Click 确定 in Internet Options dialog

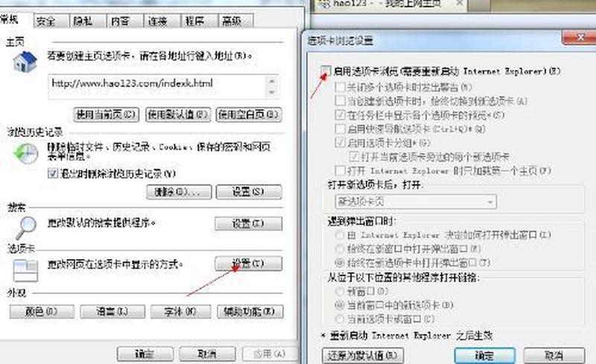click(145, 354)
